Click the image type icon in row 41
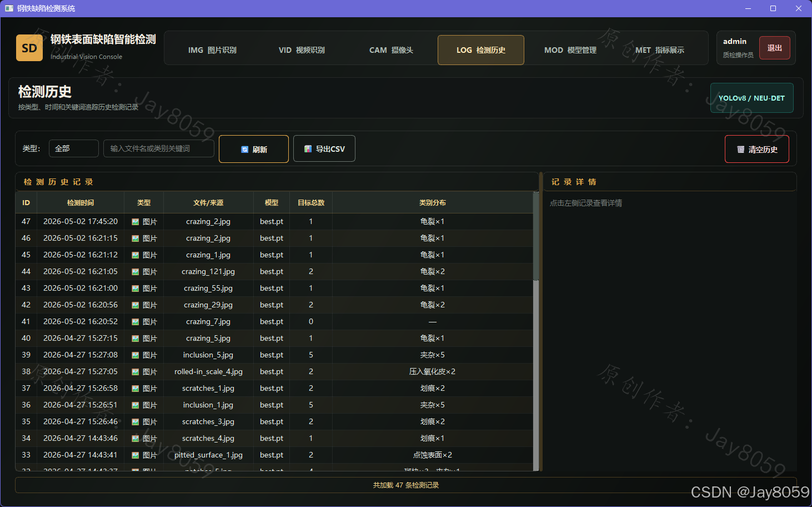812x507 pixels. point(136,322)
